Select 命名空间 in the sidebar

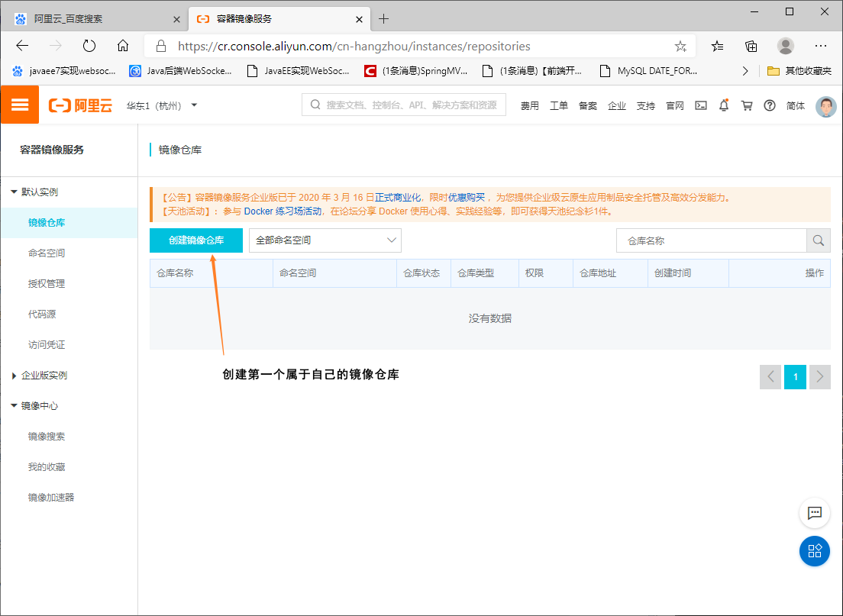click(47, 253)
